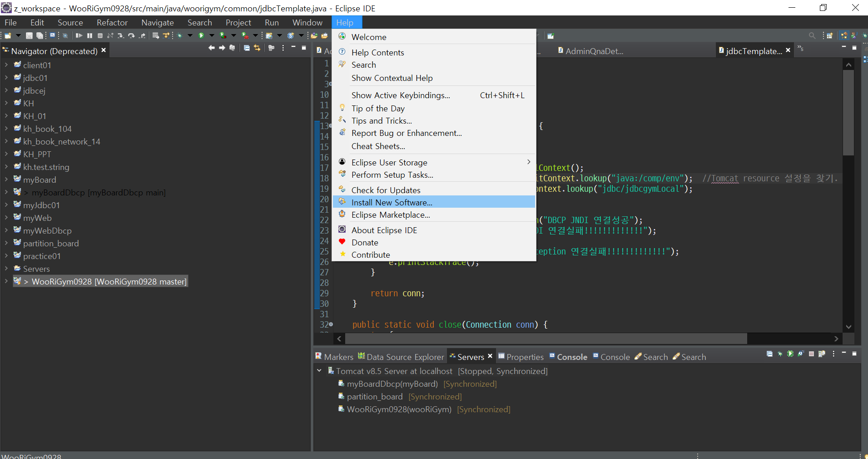
Task: Toggle Link with Editor in Navigator
Action: (257, 48)
